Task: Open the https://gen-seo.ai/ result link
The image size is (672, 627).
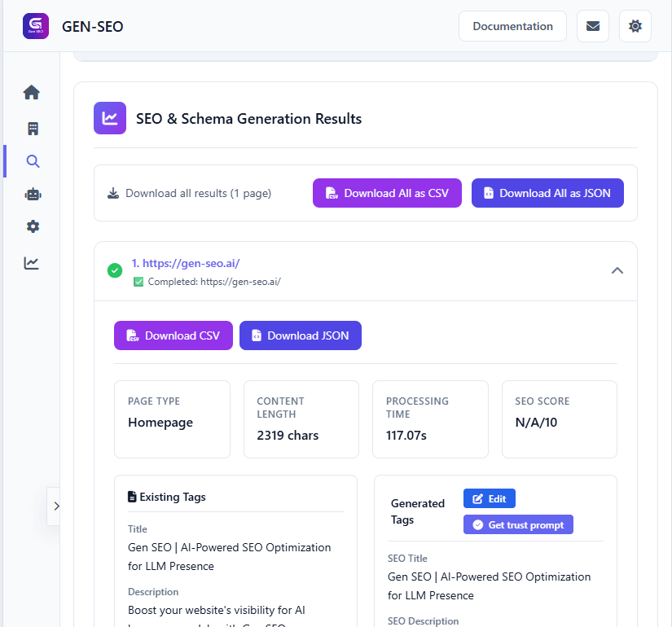Action: click(186, 262)
